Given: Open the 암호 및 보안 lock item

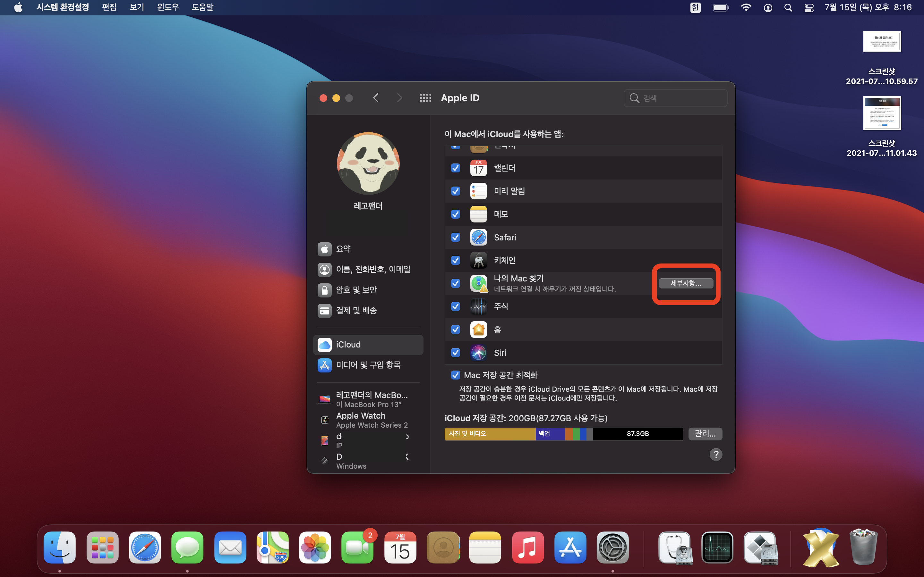Looking at the screenshot, I should point(356,290).
